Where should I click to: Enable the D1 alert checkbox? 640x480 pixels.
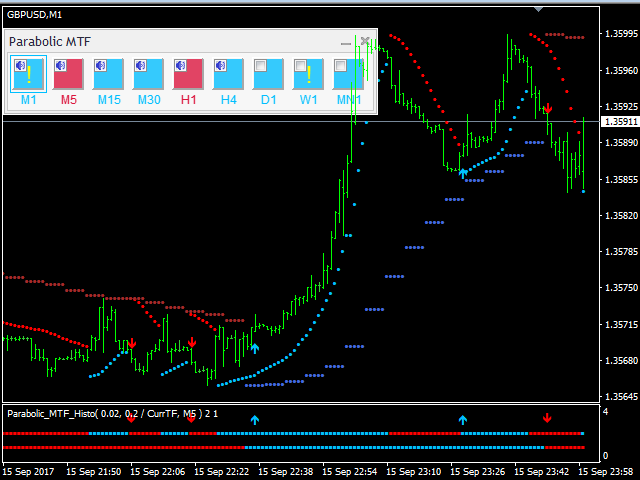coord(260,65)
